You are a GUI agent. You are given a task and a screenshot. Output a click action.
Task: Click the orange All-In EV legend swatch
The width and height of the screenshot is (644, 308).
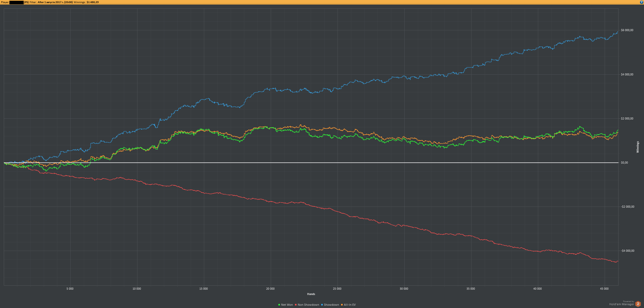pyautogui.click(x=342, y=305)
